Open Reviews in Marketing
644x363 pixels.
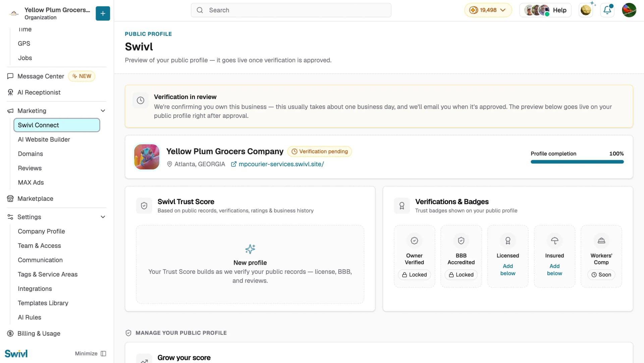pos(30,168)
